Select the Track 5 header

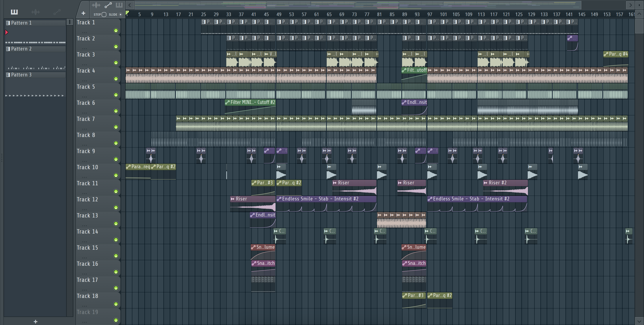(x=98, y=91)
